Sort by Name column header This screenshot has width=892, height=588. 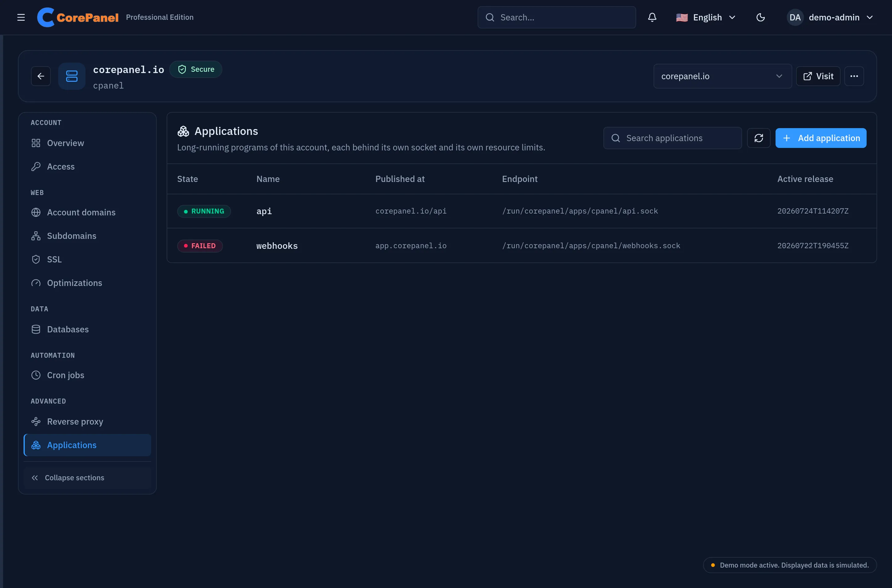pyautogui.click(x=268, y=179)
